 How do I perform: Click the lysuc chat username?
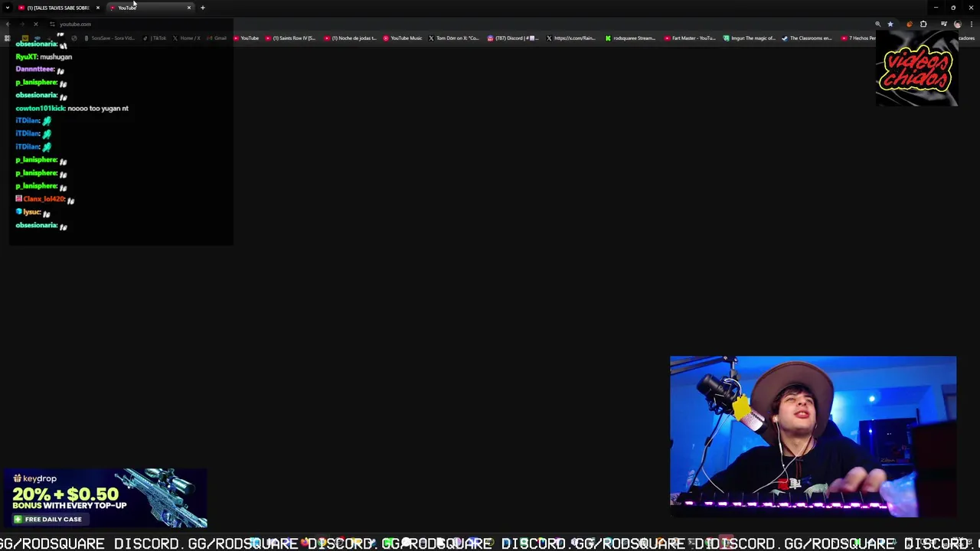(x=31, y=212)
